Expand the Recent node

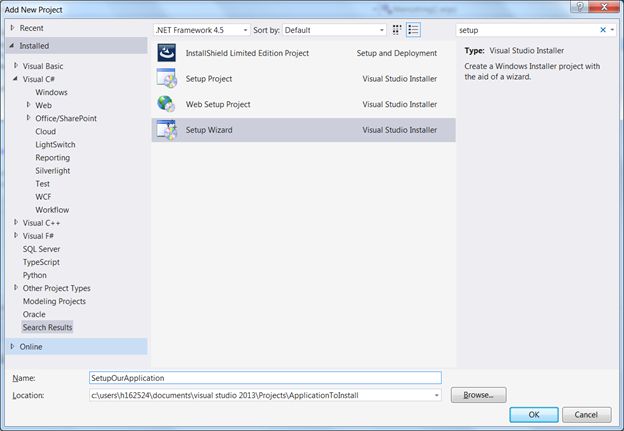12,28
